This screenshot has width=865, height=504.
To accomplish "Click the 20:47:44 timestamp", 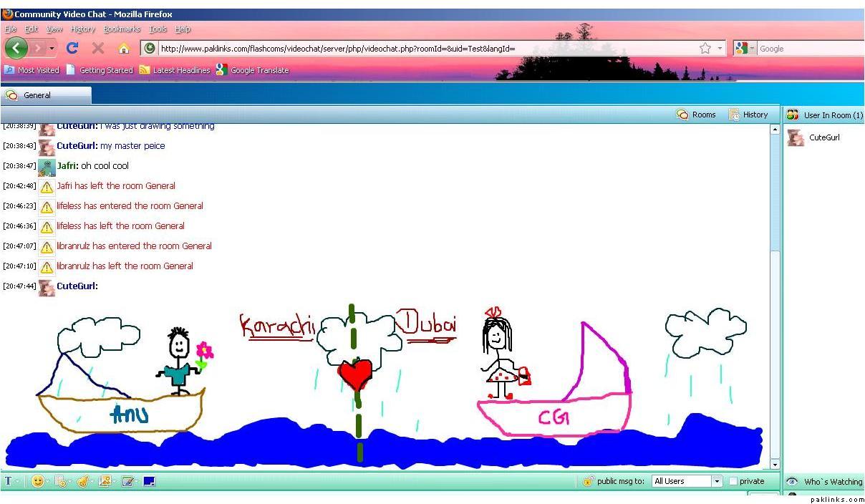I will click(x=19, y=286).
